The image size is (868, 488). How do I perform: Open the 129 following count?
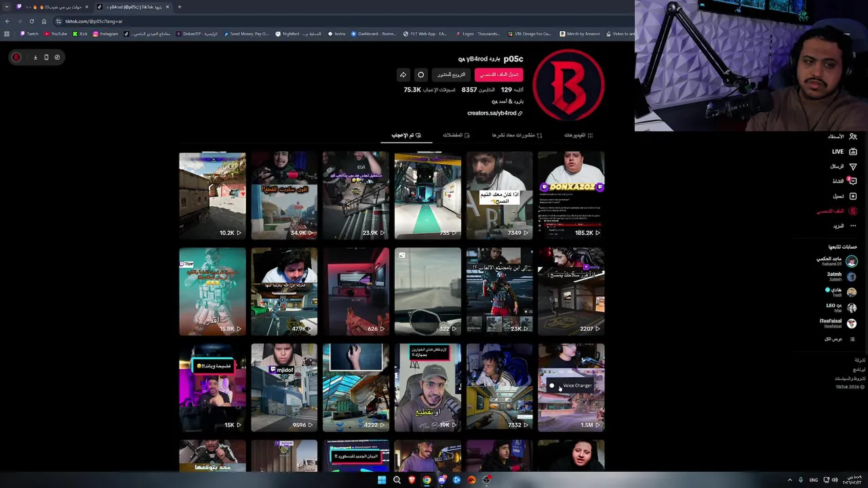point(512,89)
